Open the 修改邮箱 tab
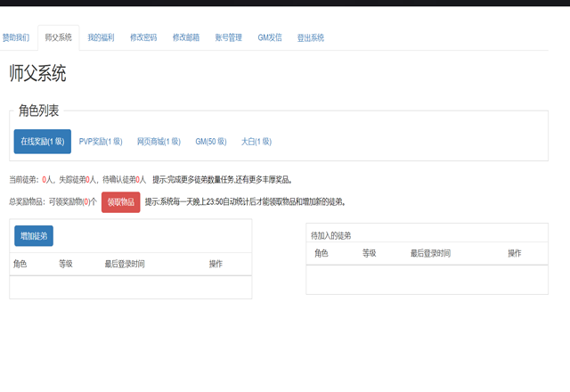The height and width of the screenshot is (392, 570). point(186,37)
